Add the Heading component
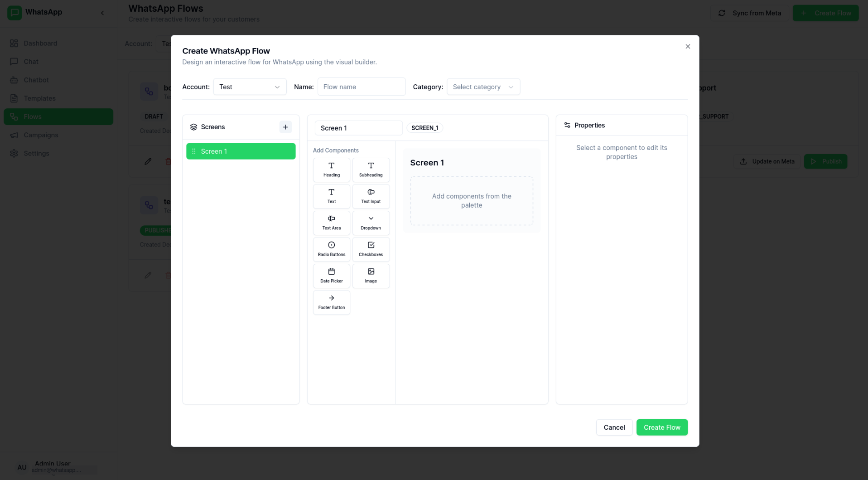Viewport: 868px width, 480px height. click(331, 170)
